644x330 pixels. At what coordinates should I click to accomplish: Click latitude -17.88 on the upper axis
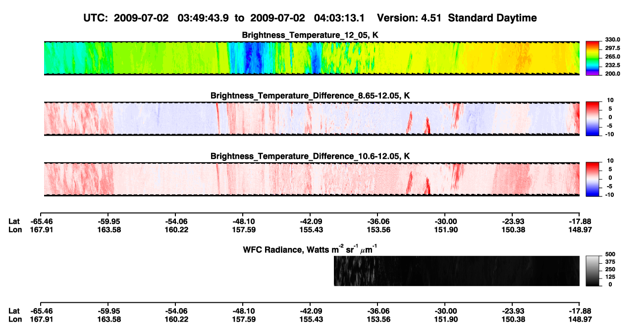580,222
